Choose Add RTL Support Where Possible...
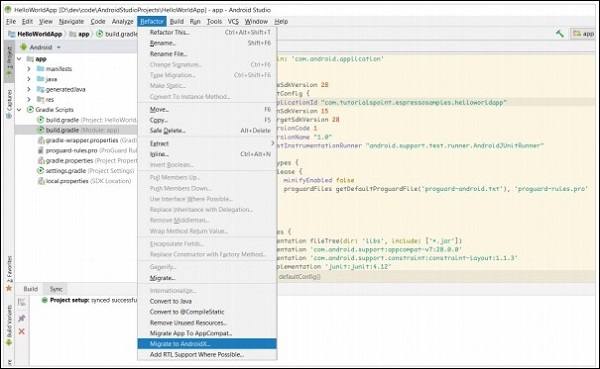The image size is (600, 369). point(207,354)
